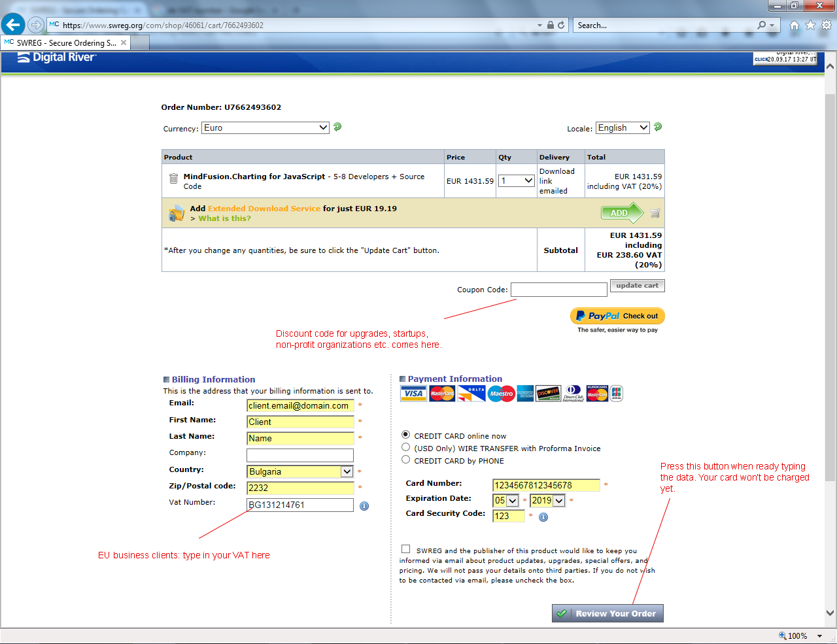Open the expiration year dropdown showing 2019
The image size is (837, 644).
[547, 501]
